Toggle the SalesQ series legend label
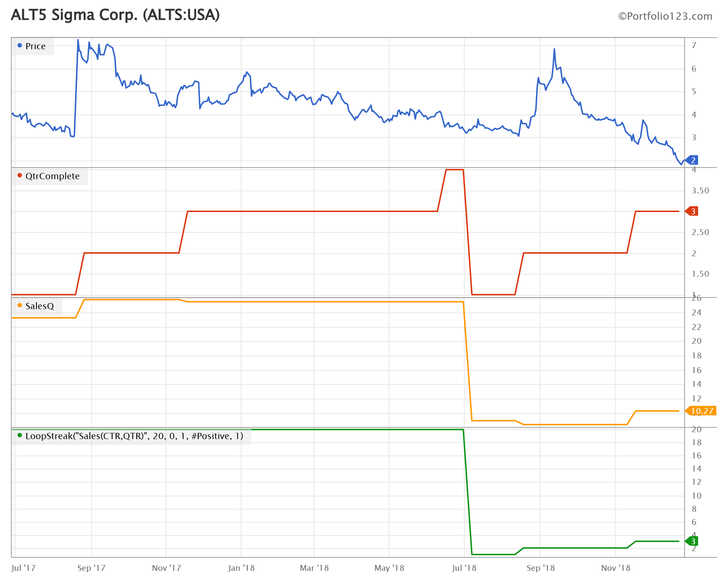 39,306
